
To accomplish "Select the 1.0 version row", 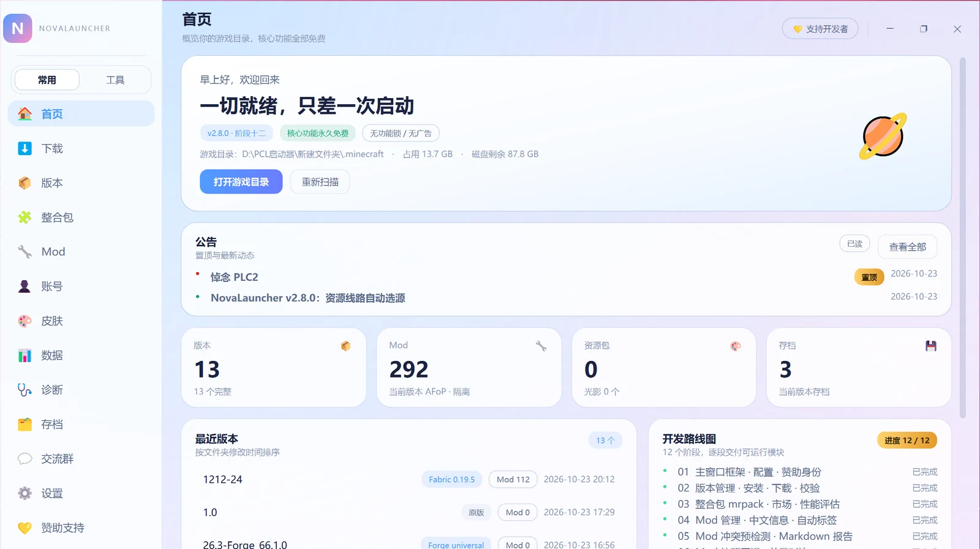I will click(409, 512).
